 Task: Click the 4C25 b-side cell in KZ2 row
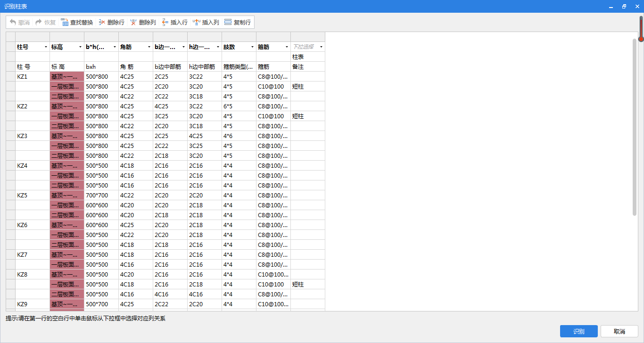tap(170, 106)
